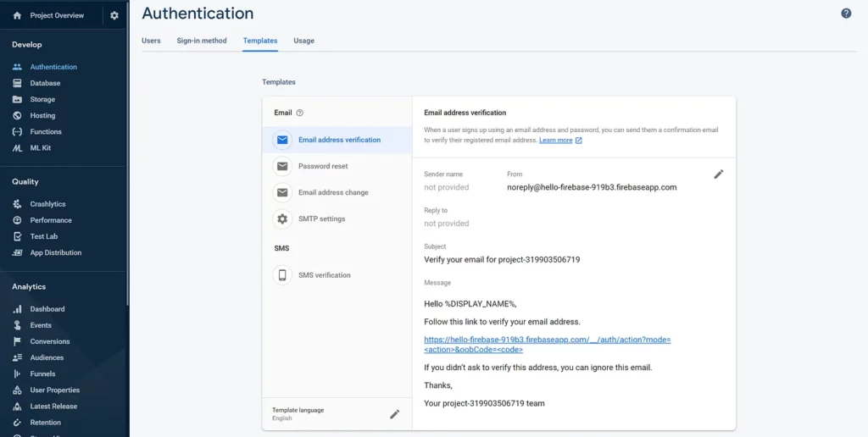Click the User Properties icon

(17, 390)
